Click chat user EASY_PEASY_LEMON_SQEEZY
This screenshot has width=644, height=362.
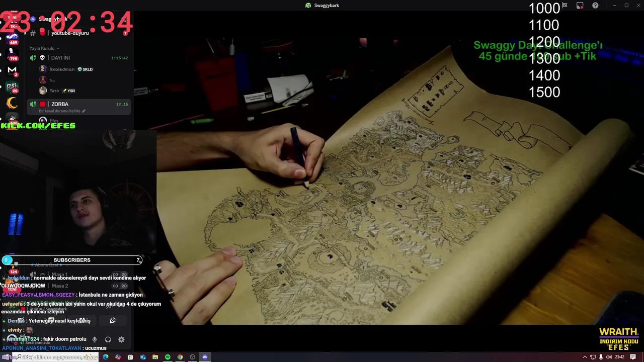[38, 295]
